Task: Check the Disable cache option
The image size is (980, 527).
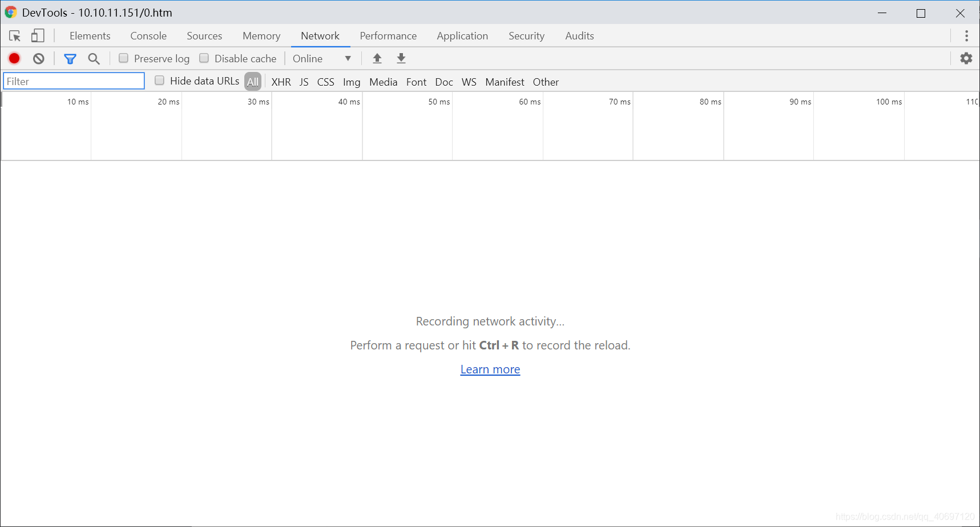Action: coord(204,58)
